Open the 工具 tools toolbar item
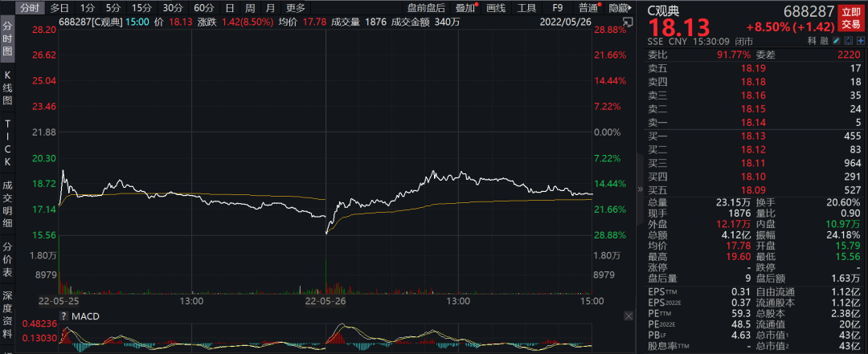This screenshot has height=354, width=868. pos(526,7)
